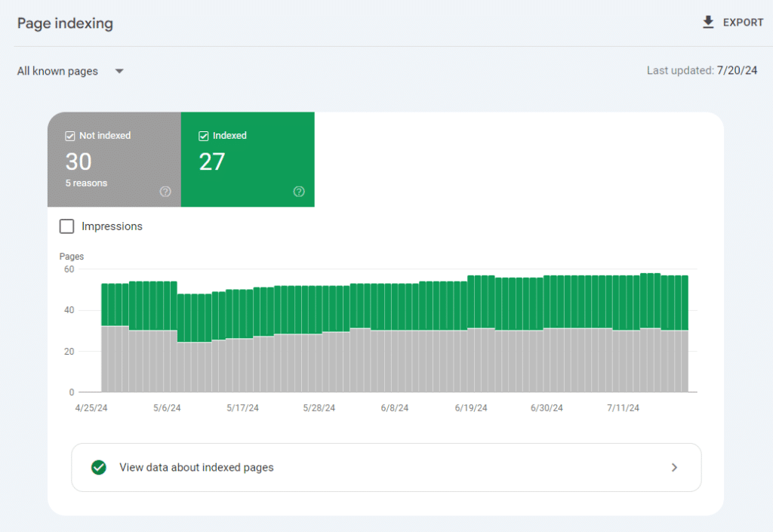Screen dimensions: 773x532
Task: Click the green checkmark icon beside View data
Action: pos(98,467)
